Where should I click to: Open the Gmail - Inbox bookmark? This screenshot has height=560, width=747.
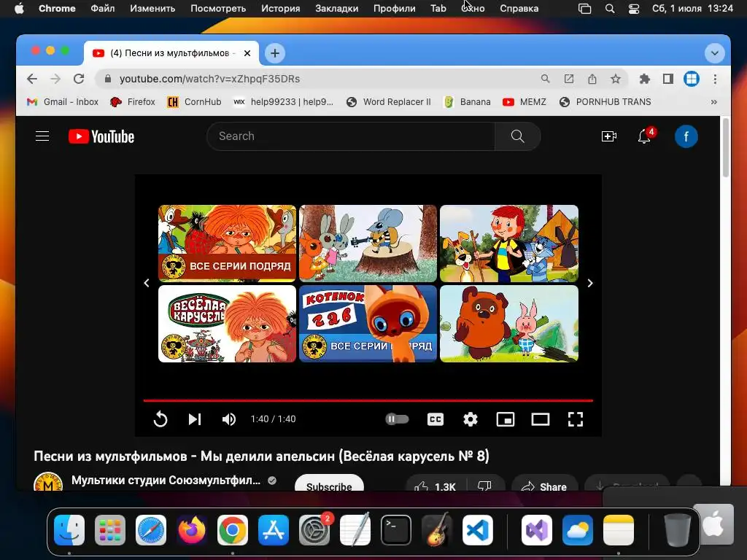pyautogui.click(x=63, y=102)
